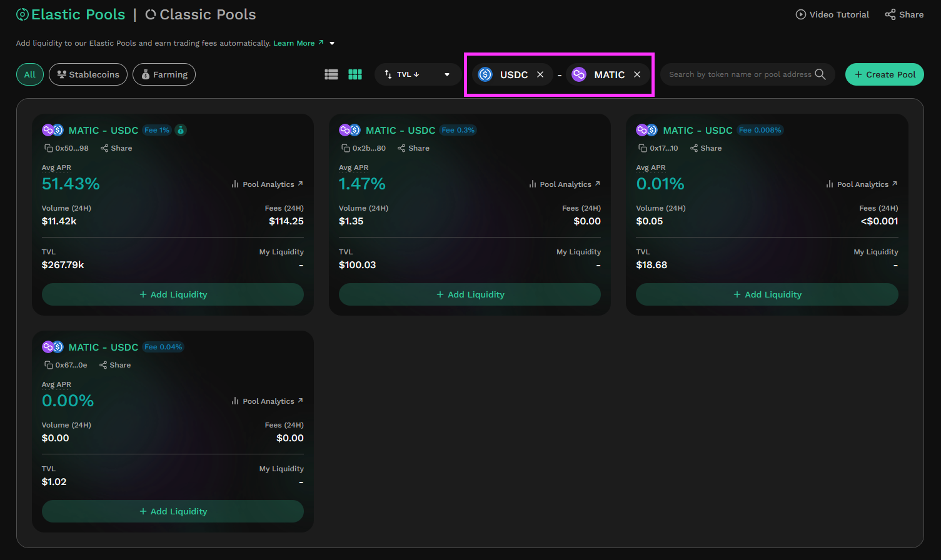Open the Learn More link
The width and height of the screenshot is (941, 560).
298,43
